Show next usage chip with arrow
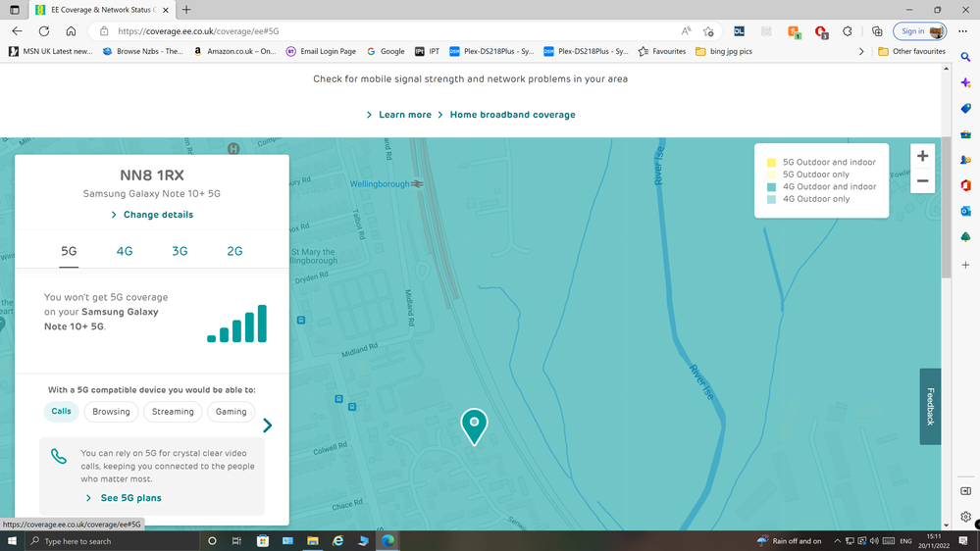 click(268, 426)
